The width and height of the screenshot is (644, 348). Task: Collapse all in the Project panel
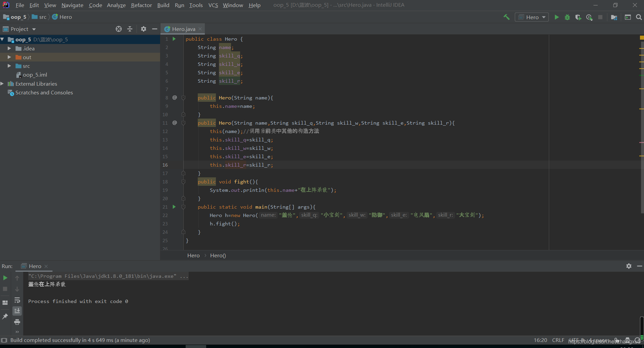click(x=130, y=29)
